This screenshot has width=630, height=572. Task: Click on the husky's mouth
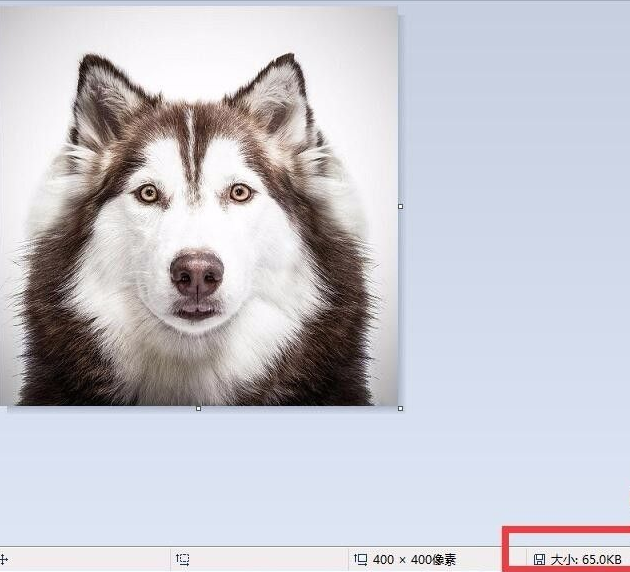pyautogui.click(x=196, y=311)
